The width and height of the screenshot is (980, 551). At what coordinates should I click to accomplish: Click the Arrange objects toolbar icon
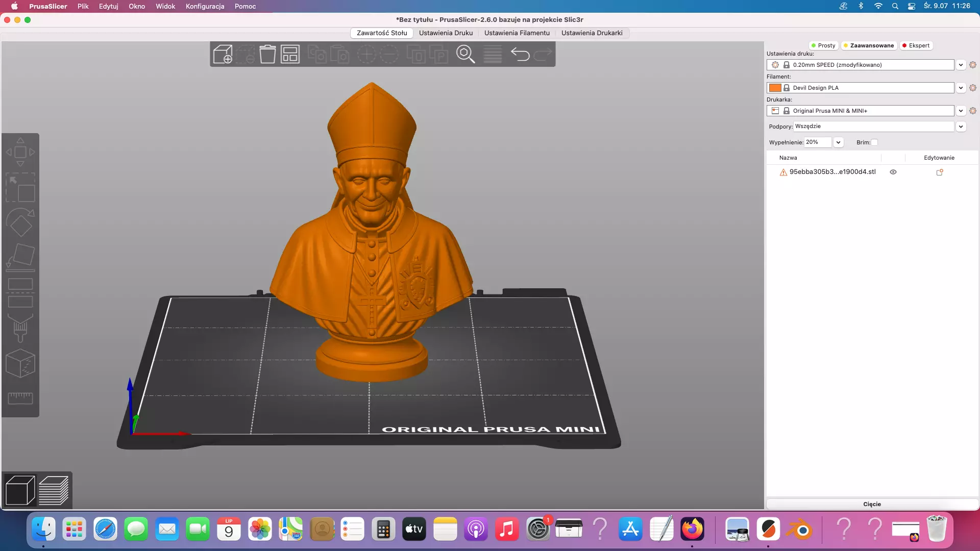(x=290, y=54)
